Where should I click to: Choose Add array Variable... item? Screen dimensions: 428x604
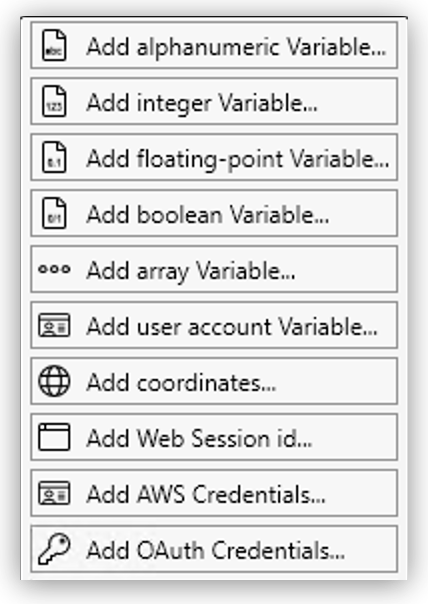coord(214,269)
